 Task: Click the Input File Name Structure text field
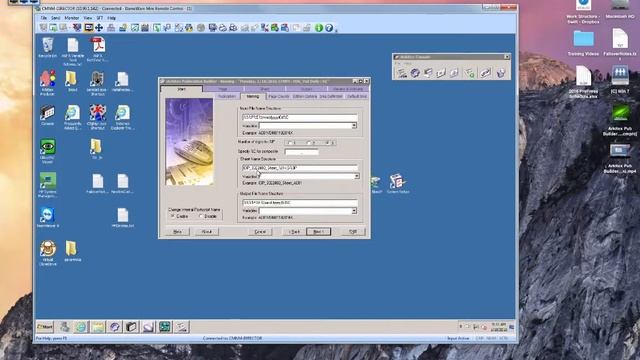click(x=300, y=117)
